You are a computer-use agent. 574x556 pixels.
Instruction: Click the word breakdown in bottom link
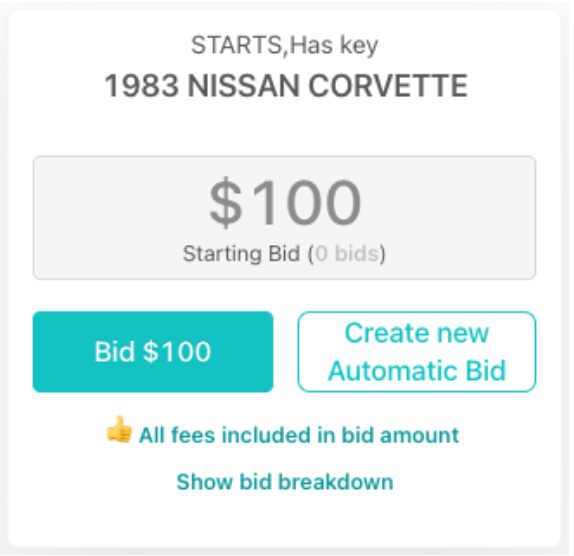pyautogui.click(x=336, y=482)
